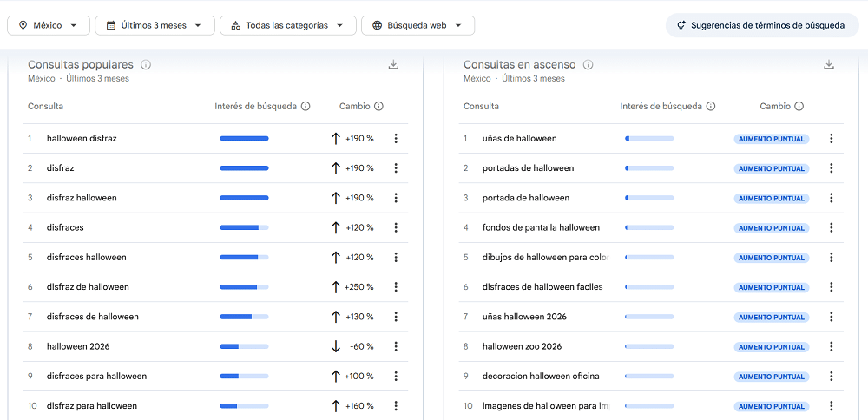Open options menu for uñas de halloween row
This screenshot has width=868, height=420.
pos(831,138)
